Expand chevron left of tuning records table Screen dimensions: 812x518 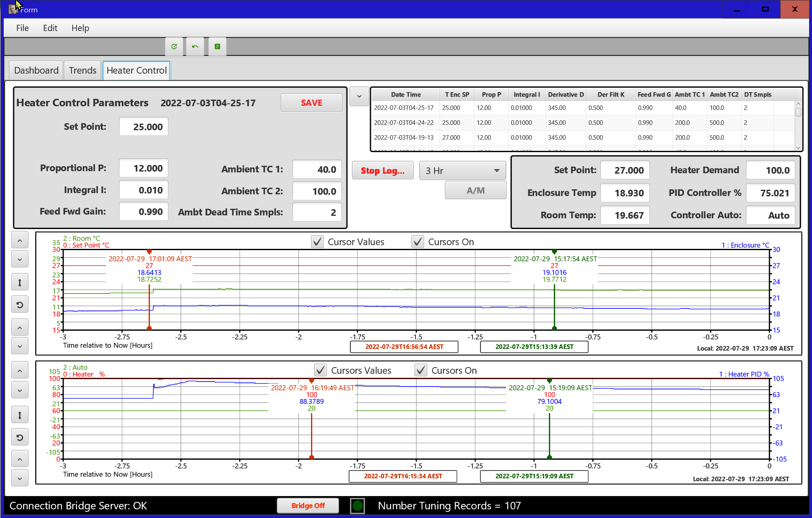pos(359,96)
